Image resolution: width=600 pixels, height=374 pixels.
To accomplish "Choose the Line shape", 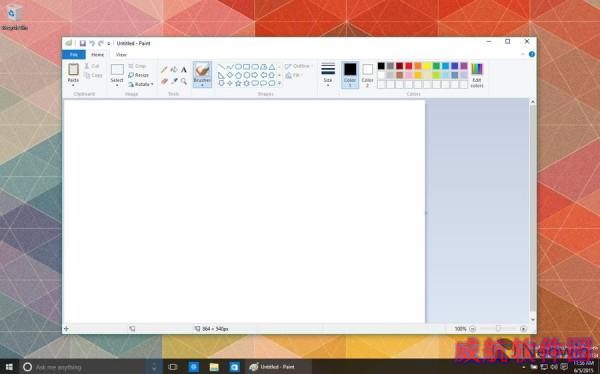I will [221, 67].
